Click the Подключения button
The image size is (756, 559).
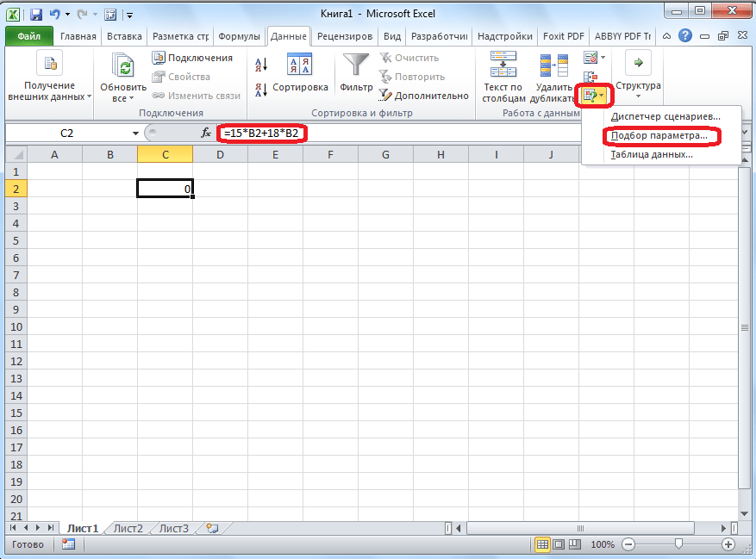click(x=192, y=58)
